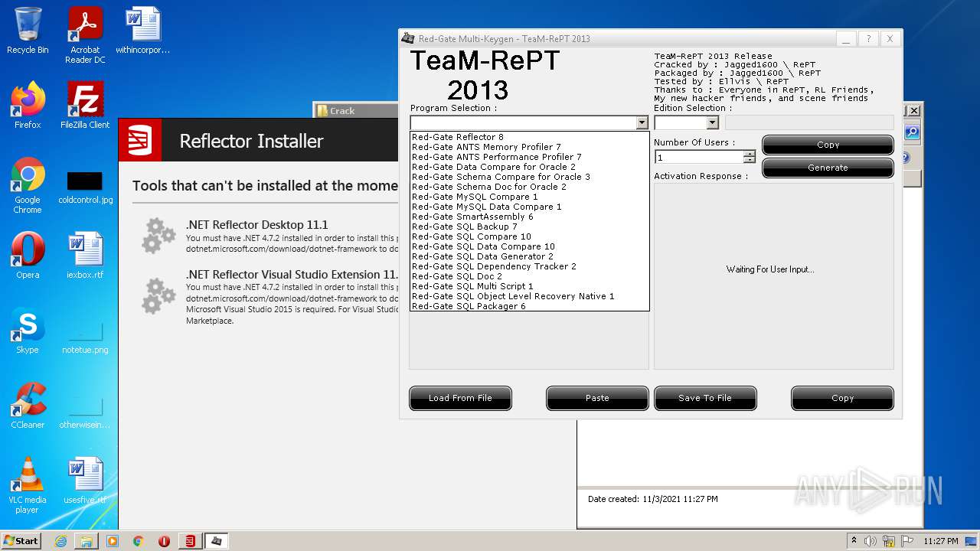Open iexbox.rtf document icon
Image resolution: width=980 pixels, height=551 pixels.
pos(85,256)
